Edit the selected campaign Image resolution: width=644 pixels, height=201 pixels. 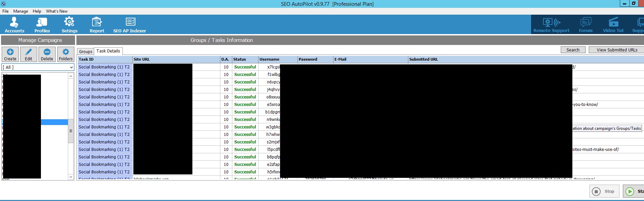click(29, 55)
